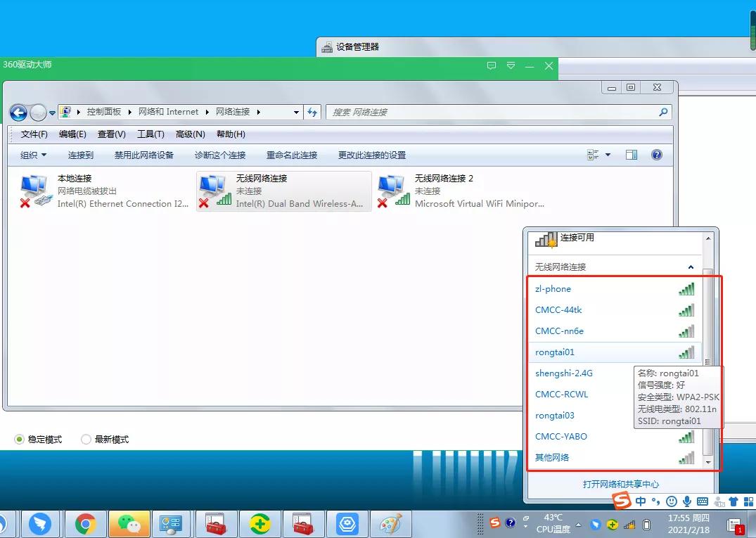Launch Google Chrome from the taskbar
756x538 pixels.
[85, 524]
